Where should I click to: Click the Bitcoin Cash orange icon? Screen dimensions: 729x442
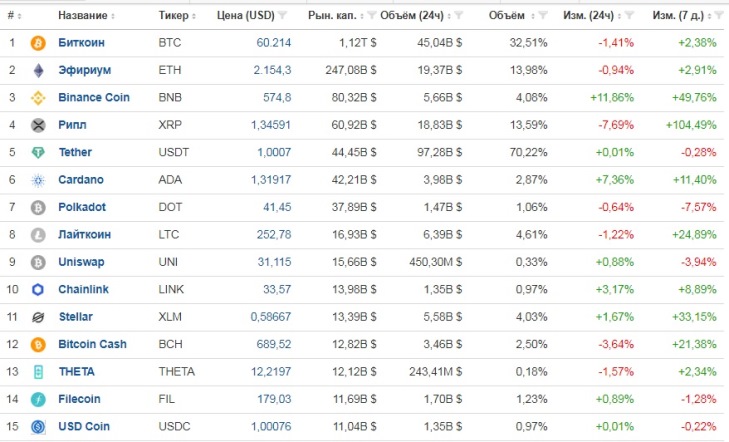(38, 344)
